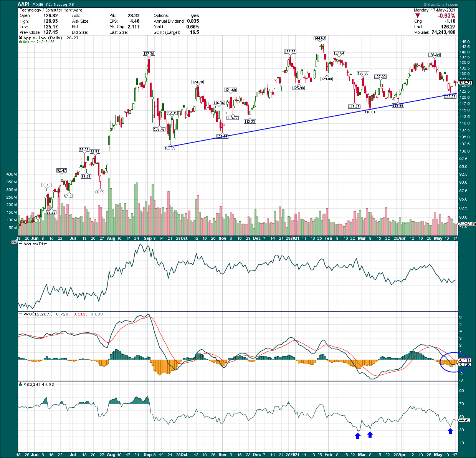This screenshot has height=458, width=476.
Task: Click the 400M volume axis label
Action: tap(12, 174)
